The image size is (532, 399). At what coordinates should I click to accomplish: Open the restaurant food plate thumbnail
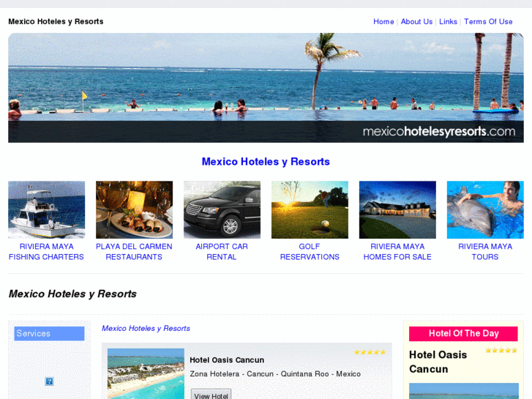point(135,209)
